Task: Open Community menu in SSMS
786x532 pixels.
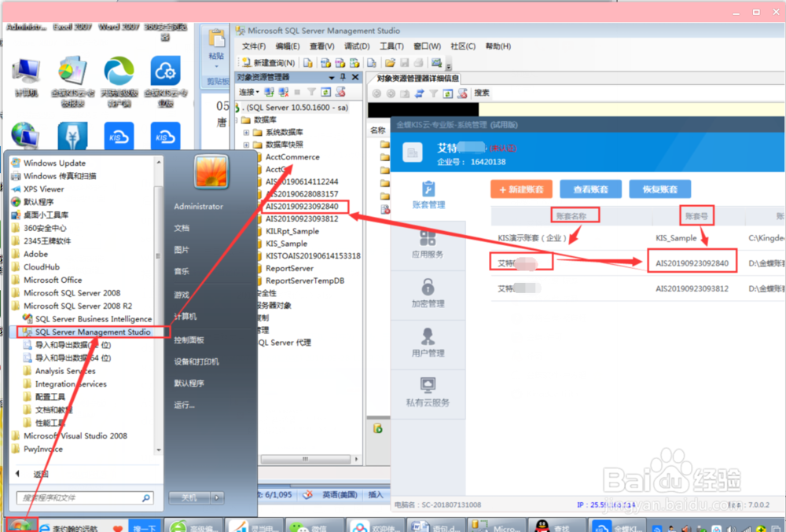Action: (463, 46)
